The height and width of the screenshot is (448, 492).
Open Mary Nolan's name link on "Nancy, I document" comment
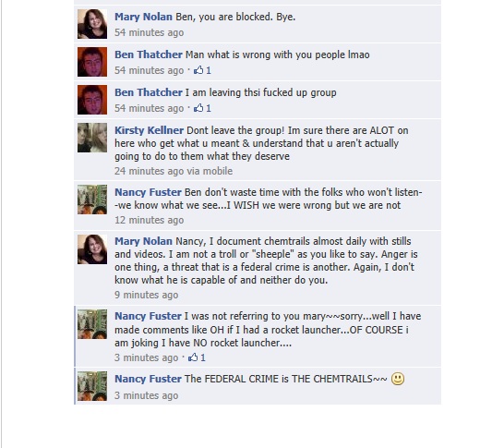coord(143,241)
